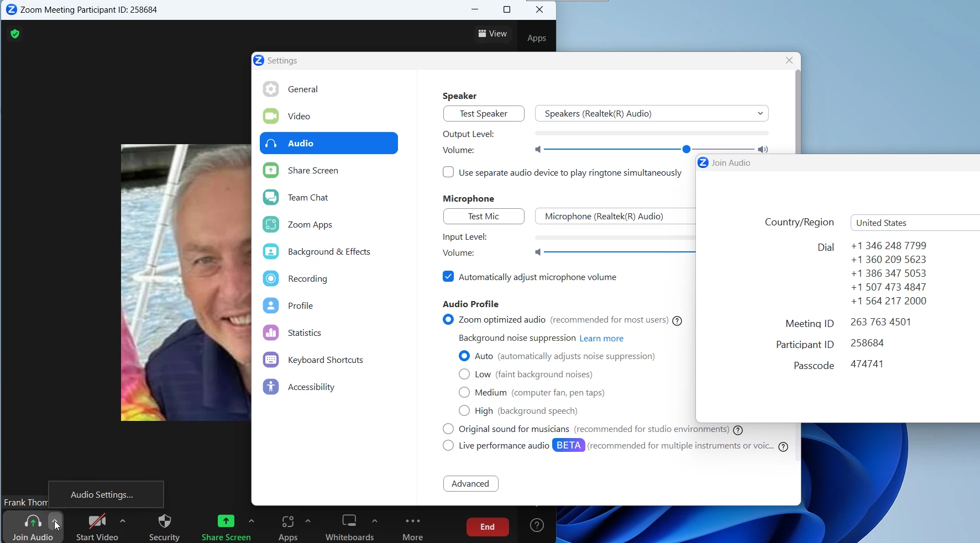The width and height of the screenshot is (980, 543).
Task: Open the Apps panel at top right
Action: pyautogui.click(x=537, y=39)
